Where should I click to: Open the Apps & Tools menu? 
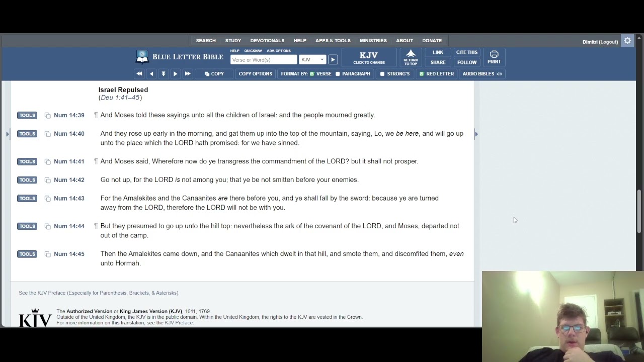tap(333, 41)
